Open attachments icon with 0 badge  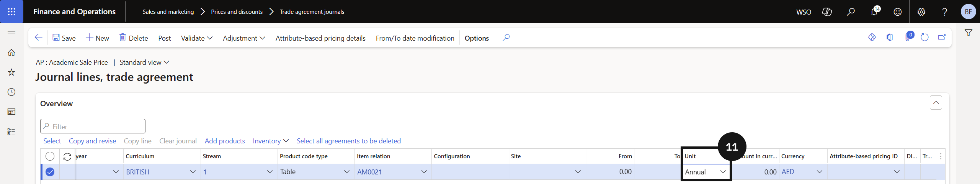pos(909,37)
